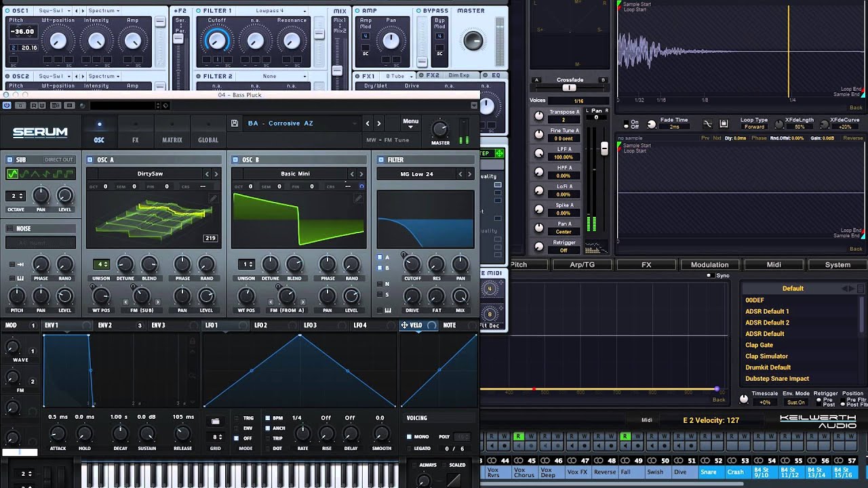Click the Serum preset save disk icon

pos(234,123)
